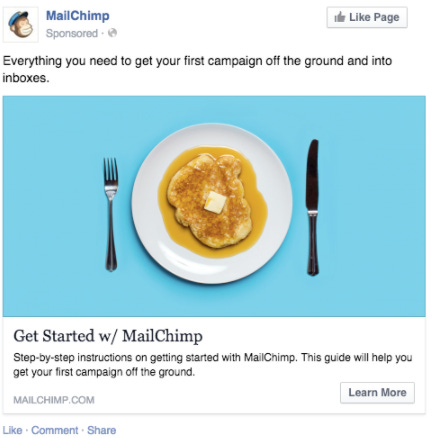Open the Comment link below the ad

pos(55,430)
